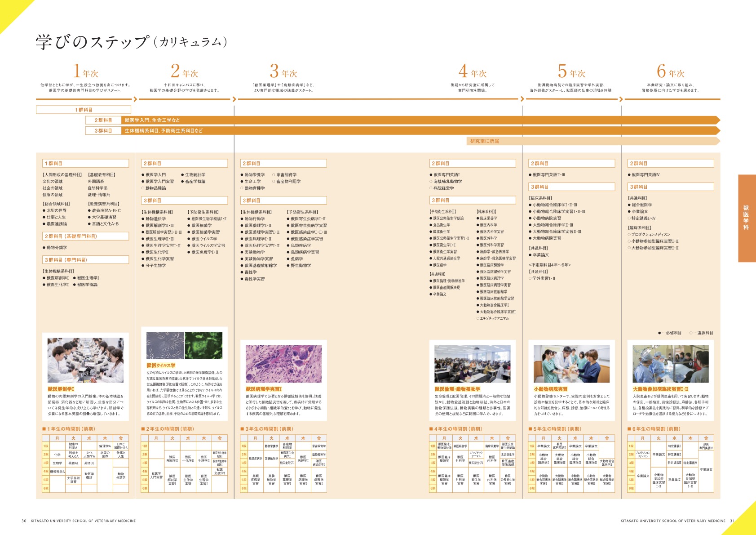The width and height of the screenshot is (756, 535).
Task: Click the 野生動物学 list item
Action: coord(299,266)
